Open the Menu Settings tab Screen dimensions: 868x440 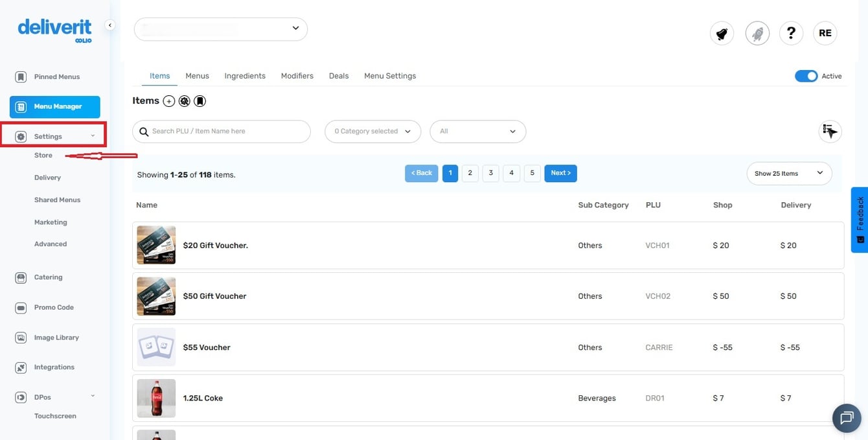(x=390, y=76)
